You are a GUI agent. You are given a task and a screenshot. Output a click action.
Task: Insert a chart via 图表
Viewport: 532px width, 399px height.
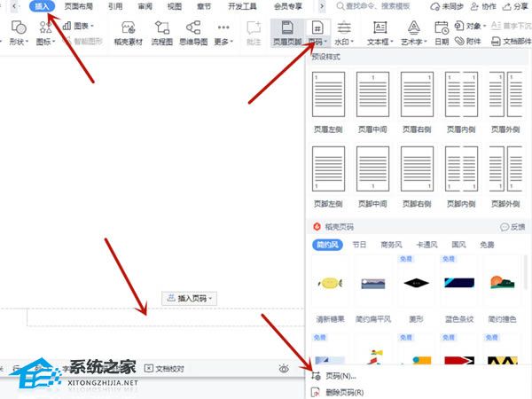pos(78,26)
